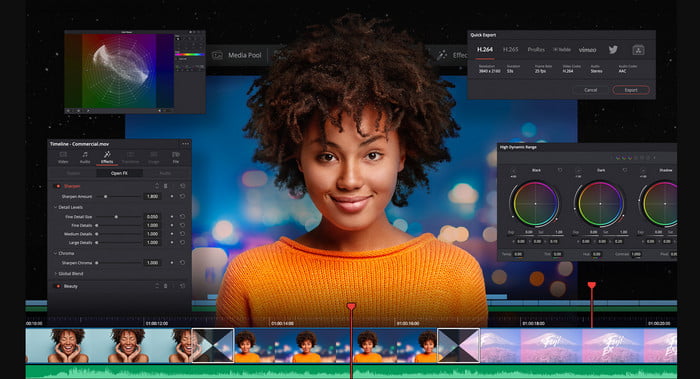
Task: Collapse the Chroma section
Action: coord(55,254)
